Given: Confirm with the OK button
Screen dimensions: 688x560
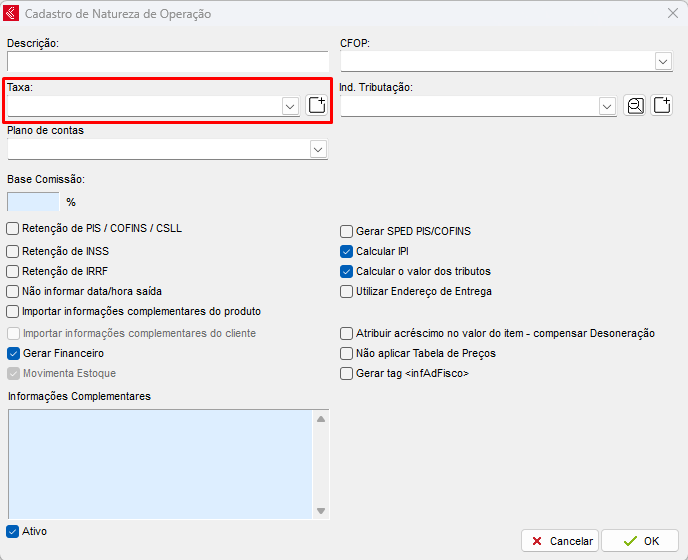Looking at the screenshot, I should [x=640, y=541].
